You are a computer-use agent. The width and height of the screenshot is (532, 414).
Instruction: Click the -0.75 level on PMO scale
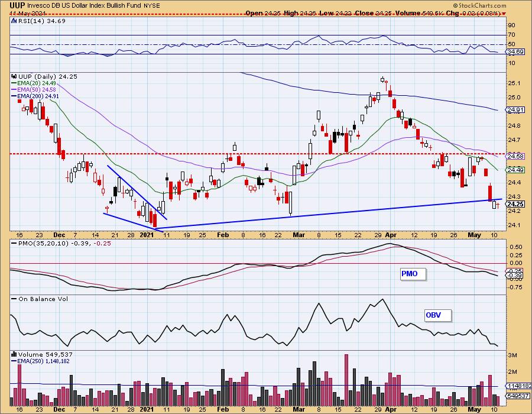click(515, 287)
